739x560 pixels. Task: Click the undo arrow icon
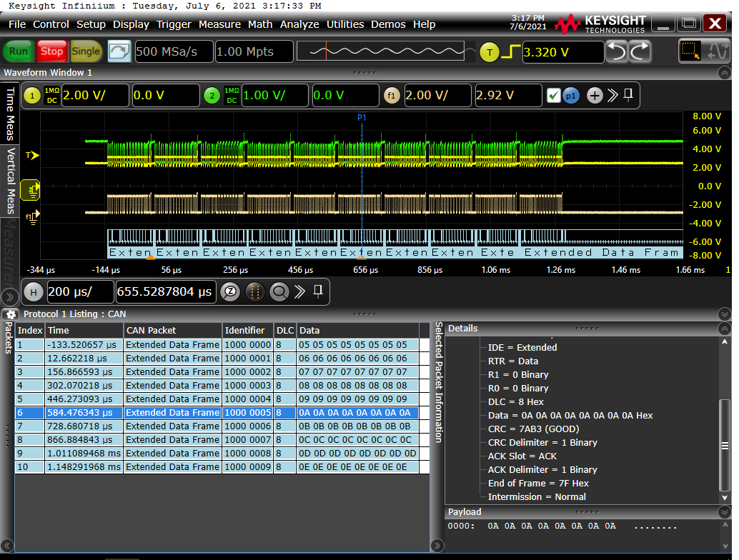tap(617, 51)
